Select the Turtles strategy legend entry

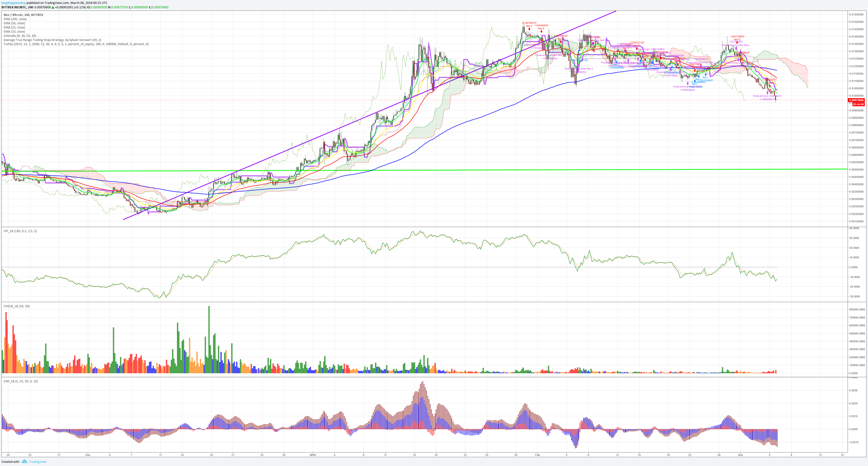click(76, 44)
